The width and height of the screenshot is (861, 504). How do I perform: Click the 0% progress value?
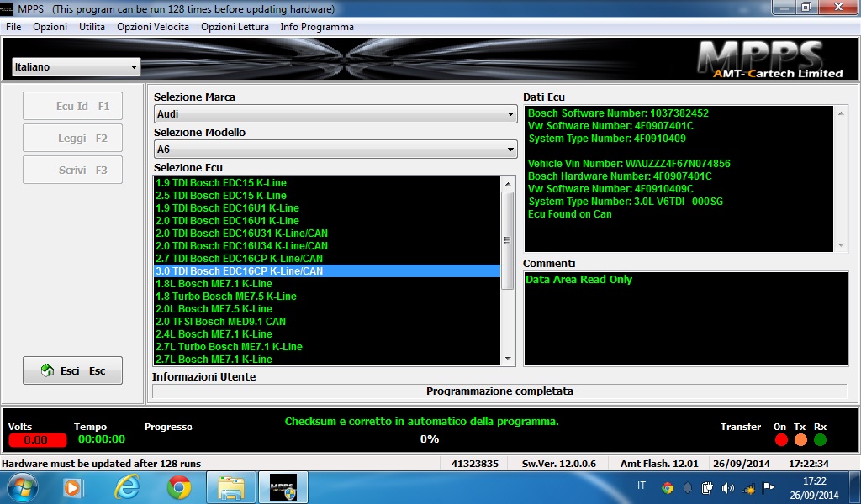(x=430, y=438)
